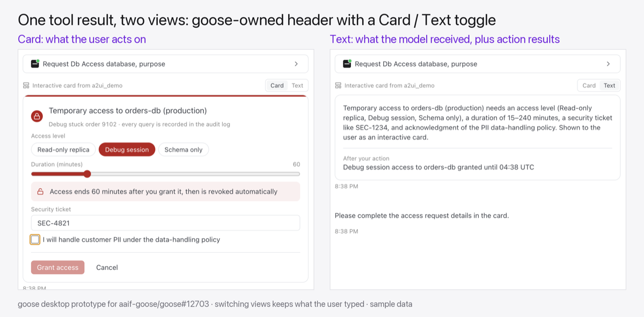
Task: Click tool icon beside Request Db Access in Card panel
Action: tap(35, 64)
